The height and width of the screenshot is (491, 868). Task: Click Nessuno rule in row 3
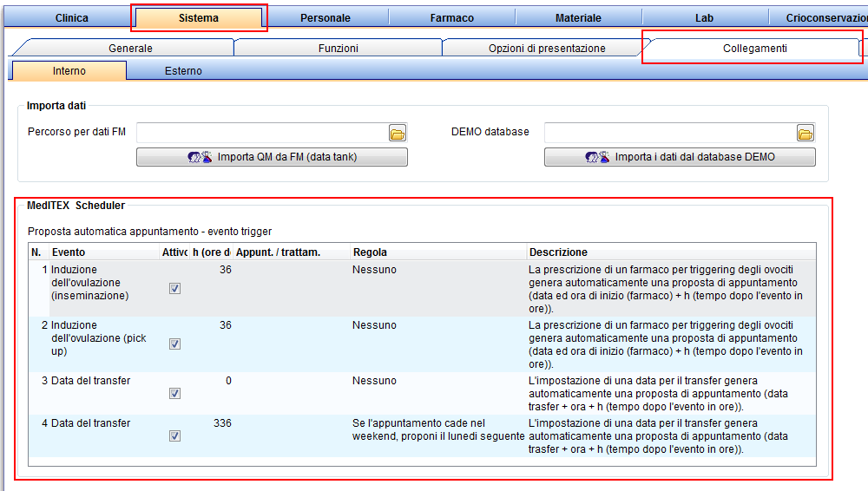pyautogui.click(x=374, y=380)
